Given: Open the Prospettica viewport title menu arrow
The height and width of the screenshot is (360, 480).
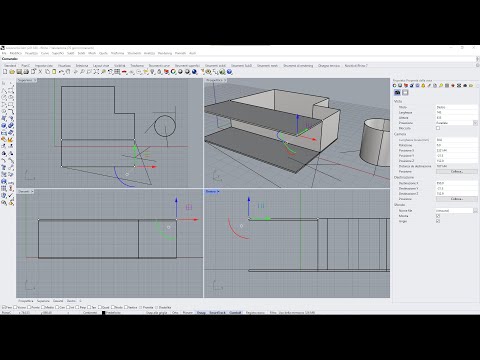Looking at the screenshot, I should tap(225, 80).
